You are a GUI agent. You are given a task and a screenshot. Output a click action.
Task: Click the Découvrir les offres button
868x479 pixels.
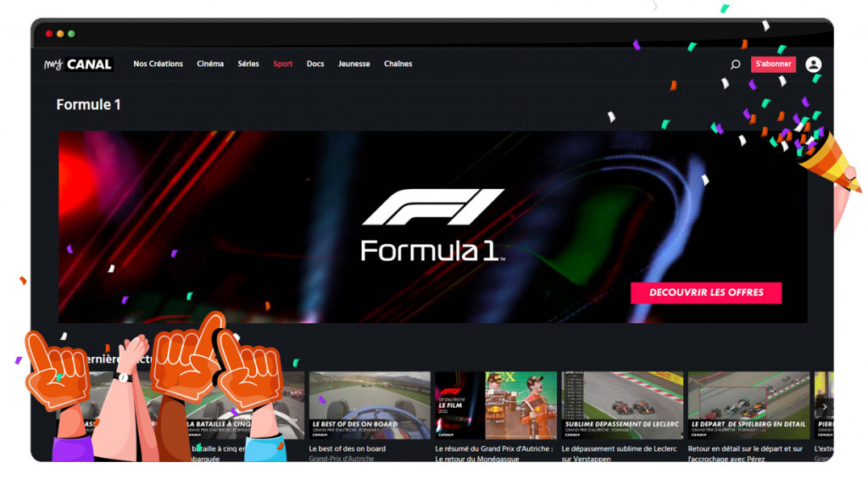pyautogui.click(x=706, y=292)
